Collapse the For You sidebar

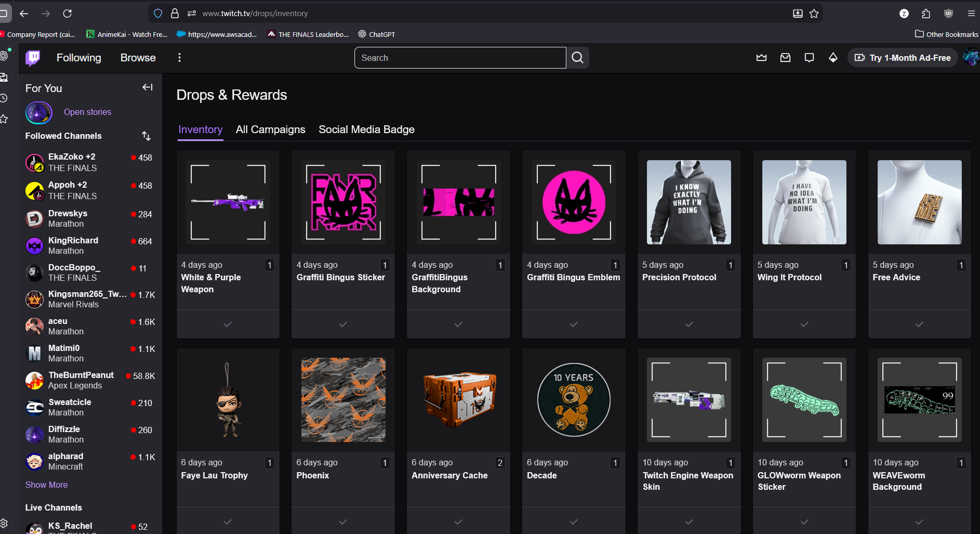tap(148, 87)
